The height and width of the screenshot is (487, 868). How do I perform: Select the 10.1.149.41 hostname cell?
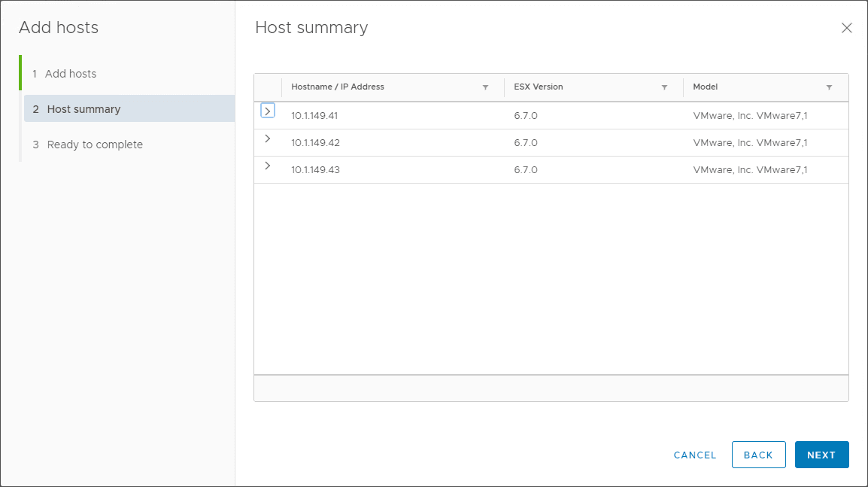(x=315, y=116)
